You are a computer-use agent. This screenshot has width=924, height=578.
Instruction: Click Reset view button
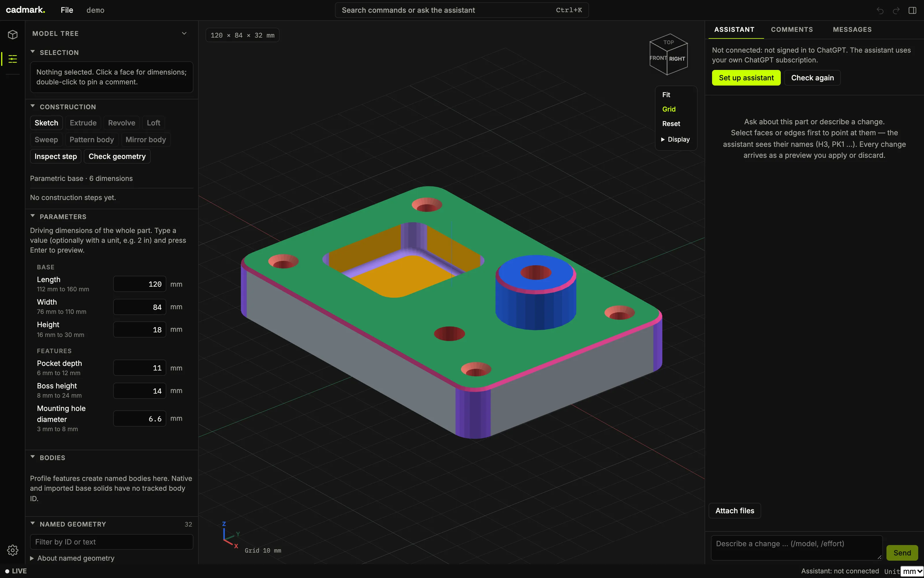[x=671, y=124]
